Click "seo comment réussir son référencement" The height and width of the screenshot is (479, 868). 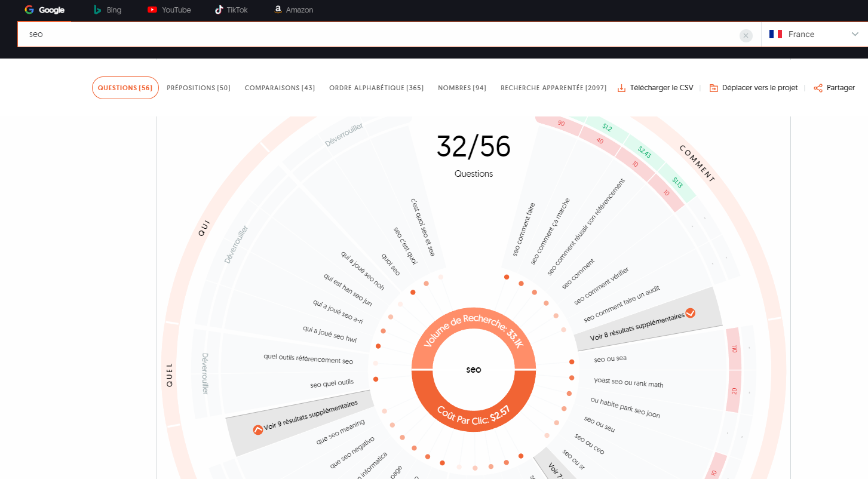coord(586,226)
